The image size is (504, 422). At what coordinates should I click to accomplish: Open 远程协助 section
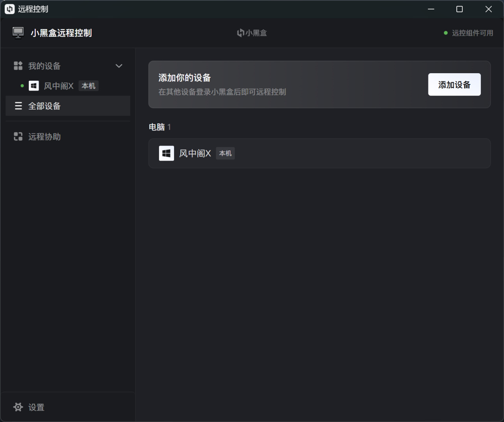tap(68, 137)
